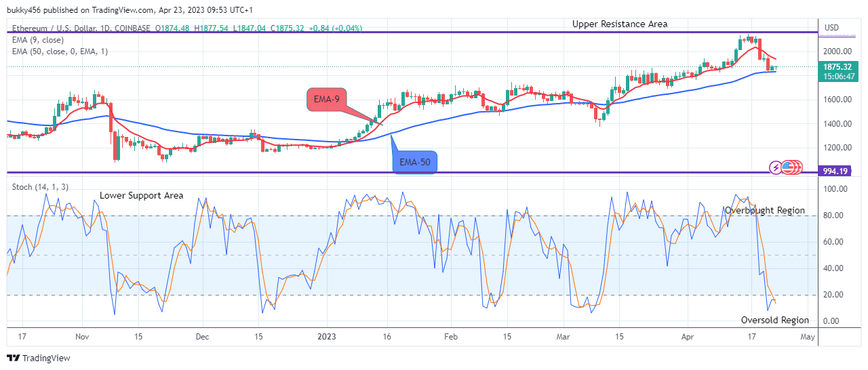This screenshot has height=370, width=868.
Task: Click the 100.00 stochastic axis label
Action: pyautogui.click(x=836, y=189)
